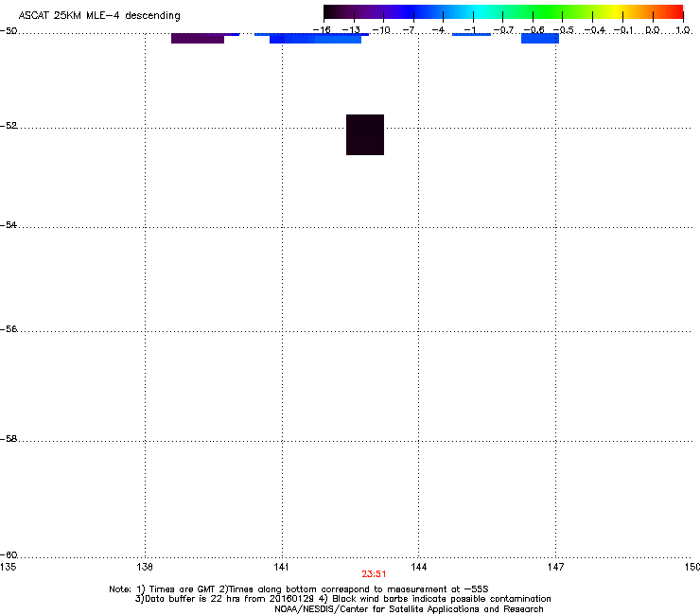This screenshot has height=615, width=700.
Task: Click the rainbow color scale bar
Action: click(x=503, y=12)
